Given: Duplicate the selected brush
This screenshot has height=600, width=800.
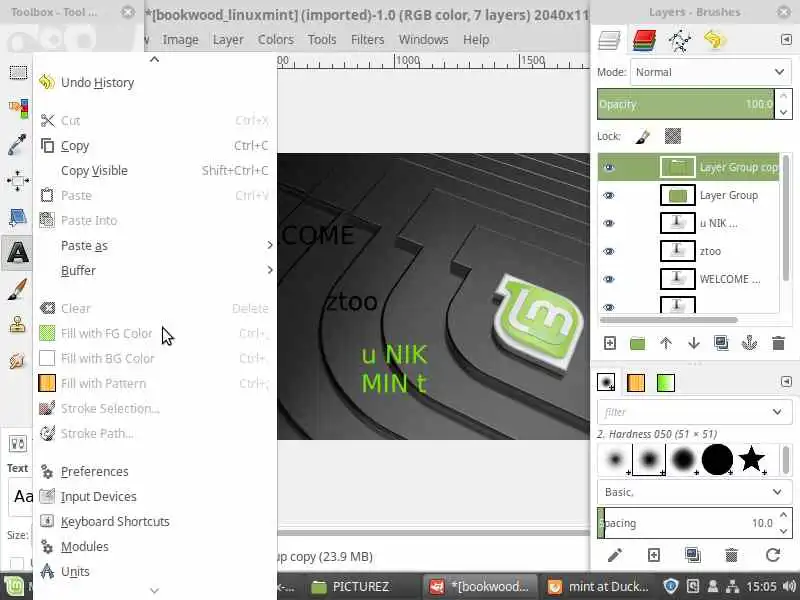Looking at the screenshot, I should (693, 555).
